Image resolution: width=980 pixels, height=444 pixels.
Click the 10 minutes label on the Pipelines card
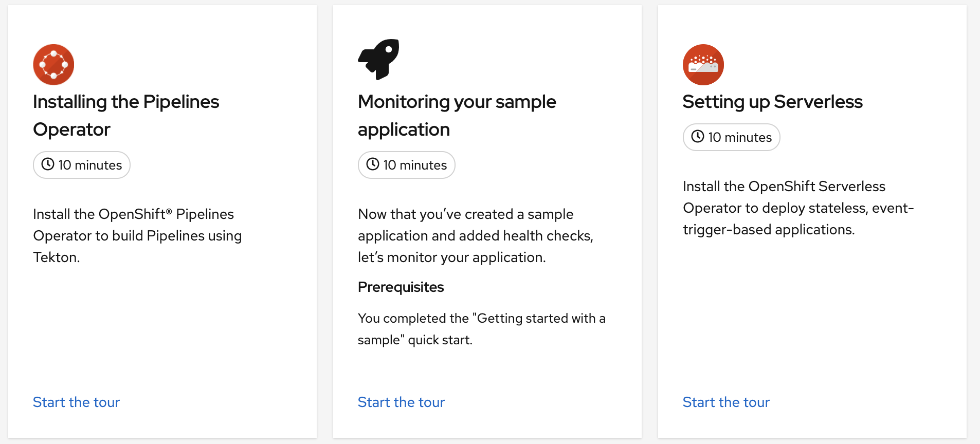coord(90,165)
